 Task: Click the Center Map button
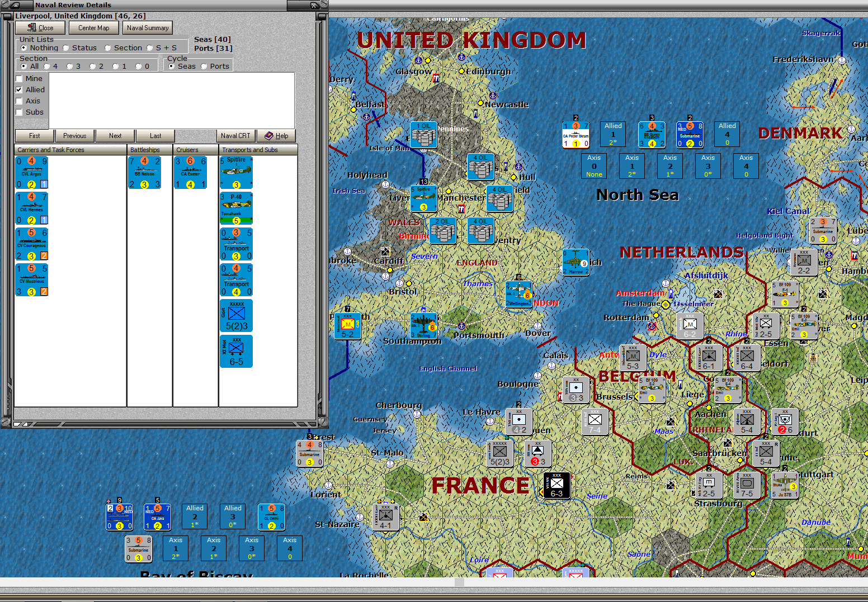93,28
